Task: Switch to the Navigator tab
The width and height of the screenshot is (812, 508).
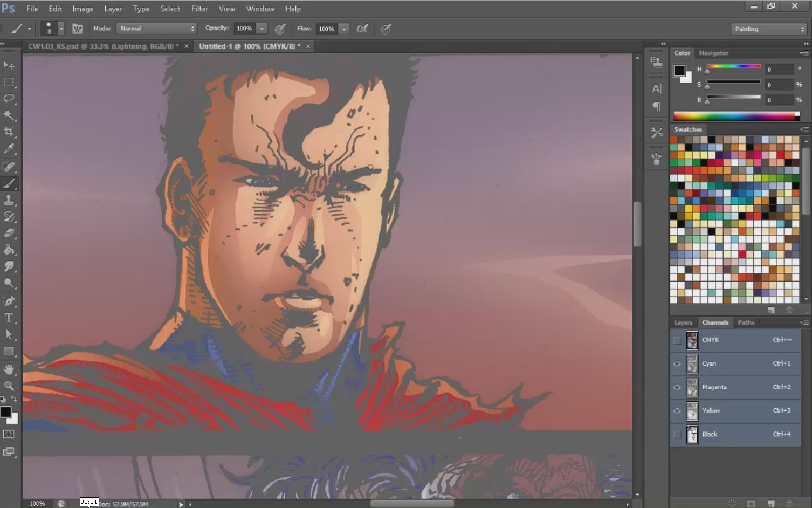Action: (x=713, y=53)
